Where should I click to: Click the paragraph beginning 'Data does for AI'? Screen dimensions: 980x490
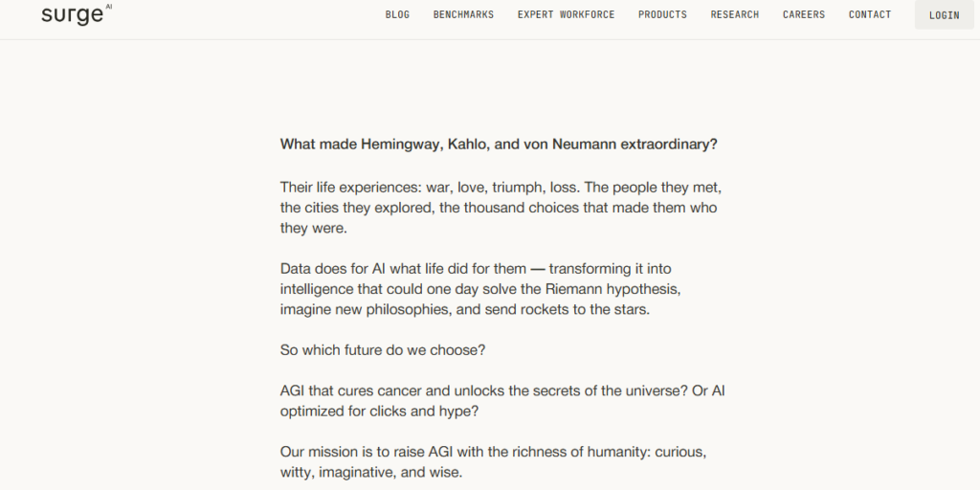(480, 289)
